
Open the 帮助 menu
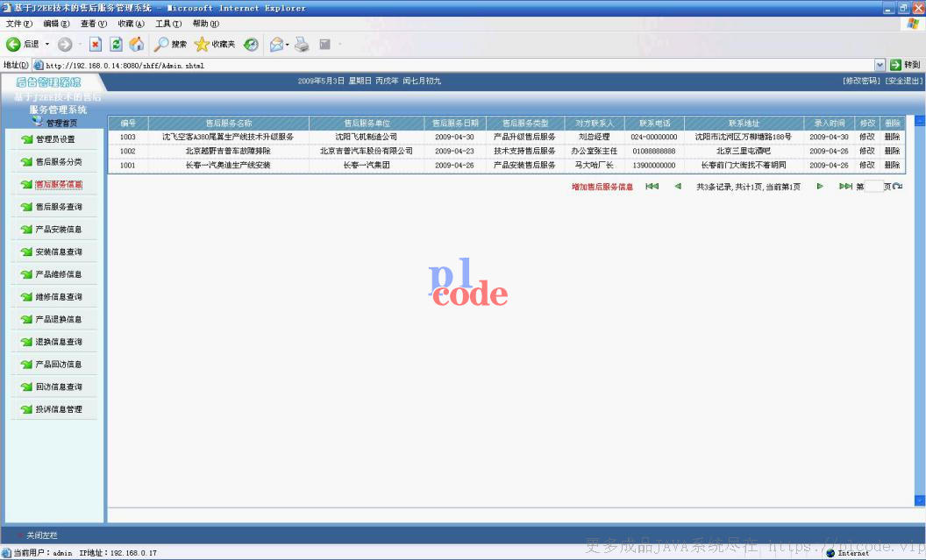[205, 24]
